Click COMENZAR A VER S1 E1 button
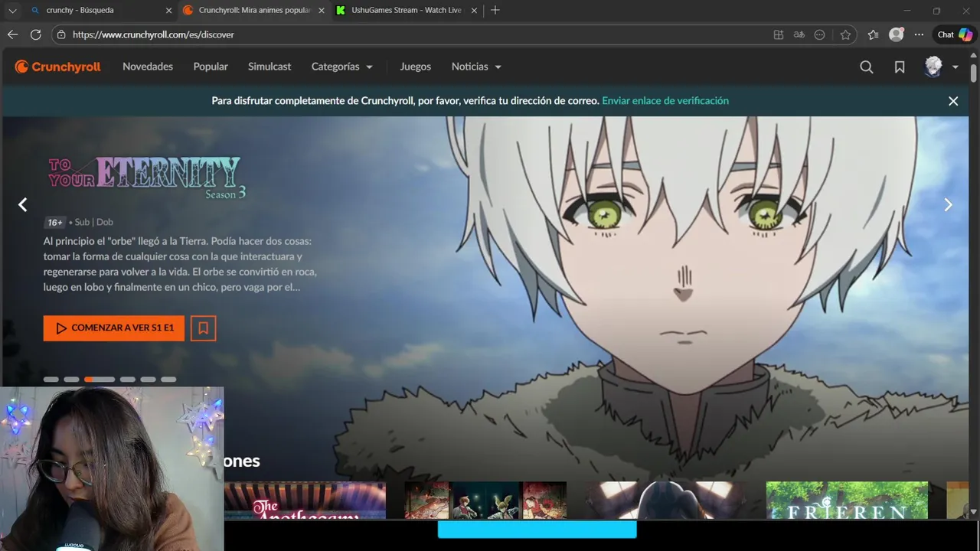Viewport: 980px width, 551px height. 114,328
